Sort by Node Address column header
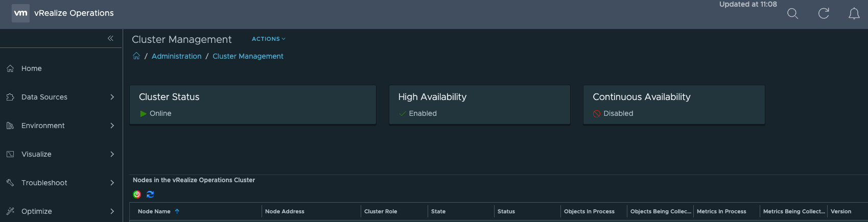Viewport: 868px width, 222px height. tap(285, 211)
